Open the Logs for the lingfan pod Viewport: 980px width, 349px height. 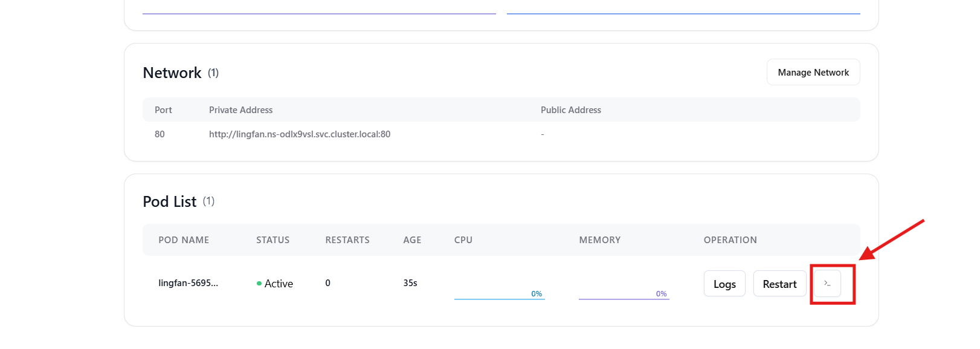pyautogui.click(x=724, y=284)
